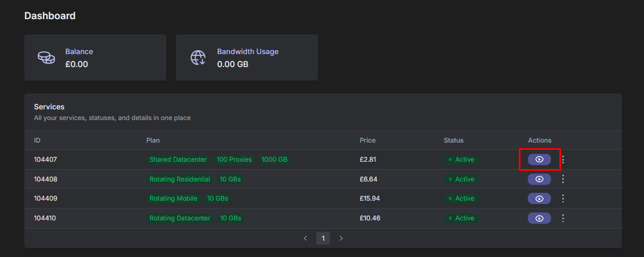This screenshot has width=644, height=257.
Task: Click the Active status of service 104408
Action: click(461, 179)
